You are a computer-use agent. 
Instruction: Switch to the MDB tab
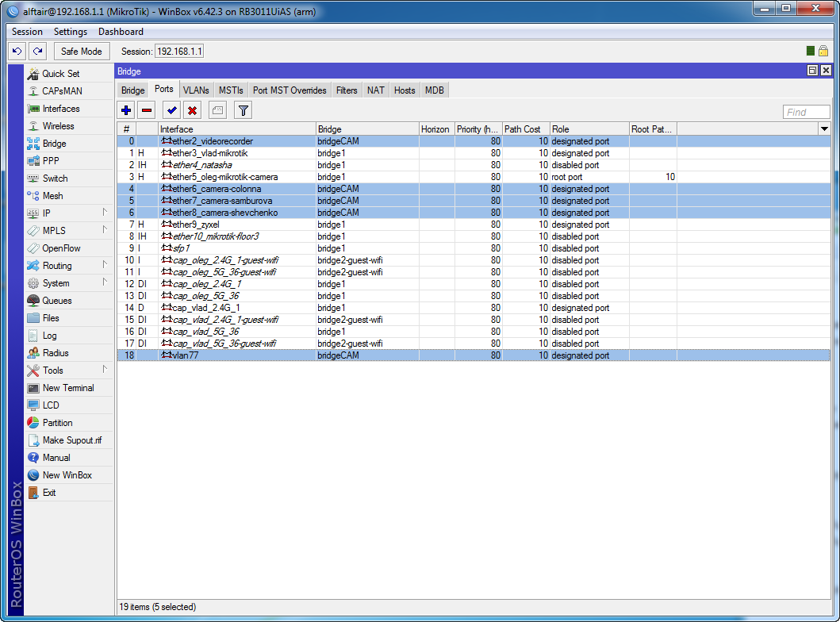435,90
